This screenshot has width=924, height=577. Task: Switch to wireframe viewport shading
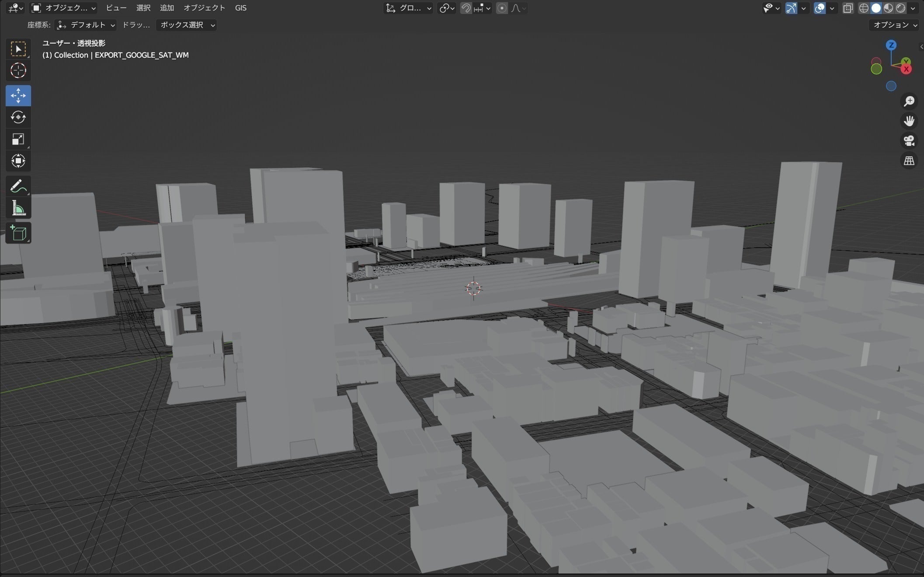click(x=864, y=8)
